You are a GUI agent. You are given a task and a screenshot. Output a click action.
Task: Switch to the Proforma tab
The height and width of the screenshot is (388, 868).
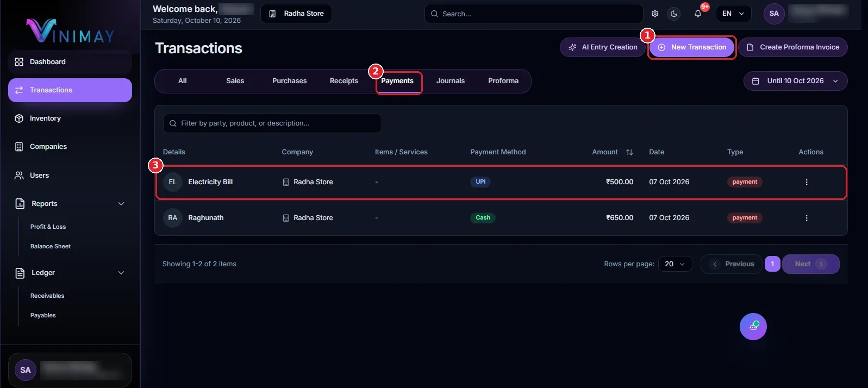(503, 81)
